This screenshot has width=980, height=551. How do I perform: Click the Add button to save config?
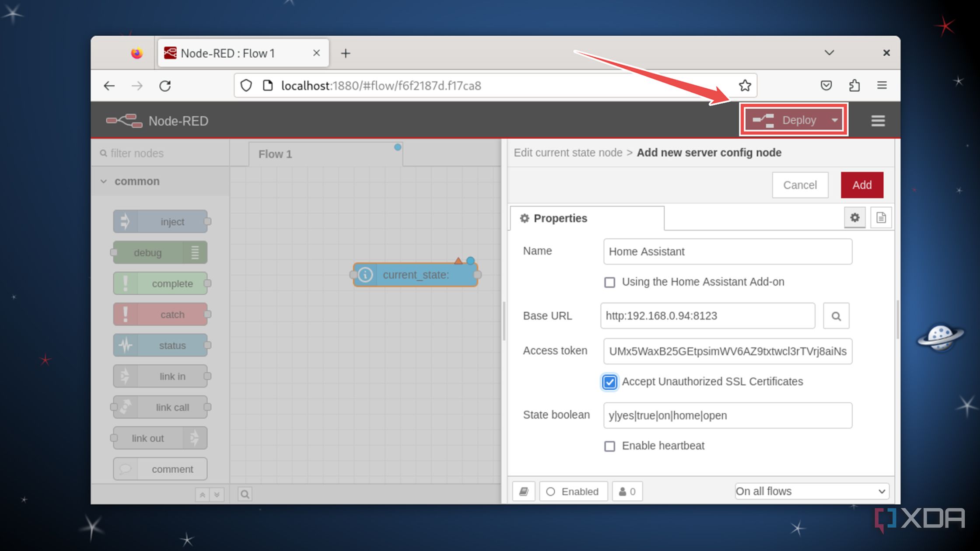[x=861, y=185]
